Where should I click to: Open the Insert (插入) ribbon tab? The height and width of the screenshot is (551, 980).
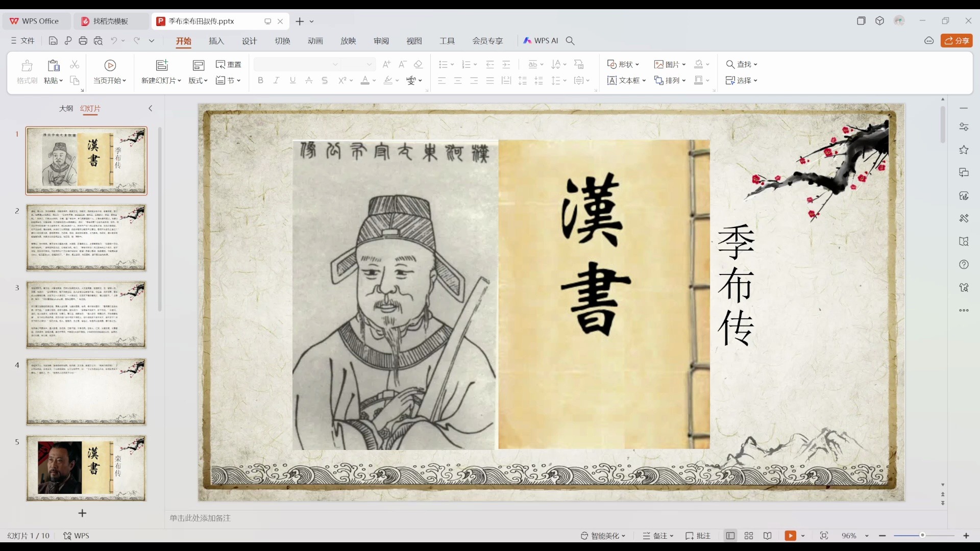216,41
